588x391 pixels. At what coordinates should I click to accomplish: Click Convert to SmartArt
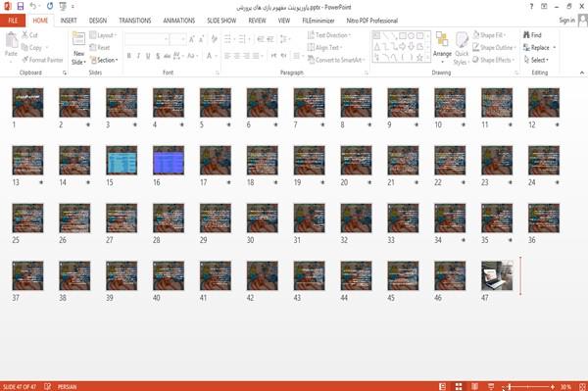tap(335, 60)
